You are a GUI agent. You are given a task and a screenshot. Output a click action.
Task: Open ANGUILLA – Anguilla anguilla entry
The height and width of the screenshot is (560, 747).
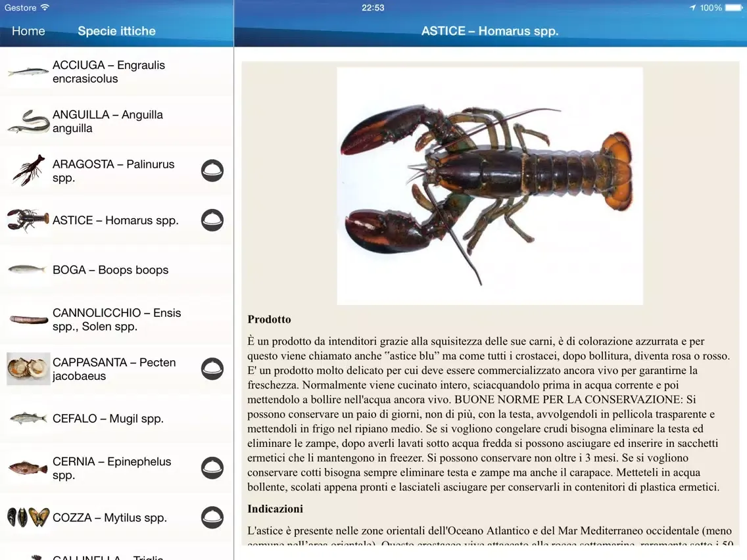pyautogui.click(x=117, y=122)
